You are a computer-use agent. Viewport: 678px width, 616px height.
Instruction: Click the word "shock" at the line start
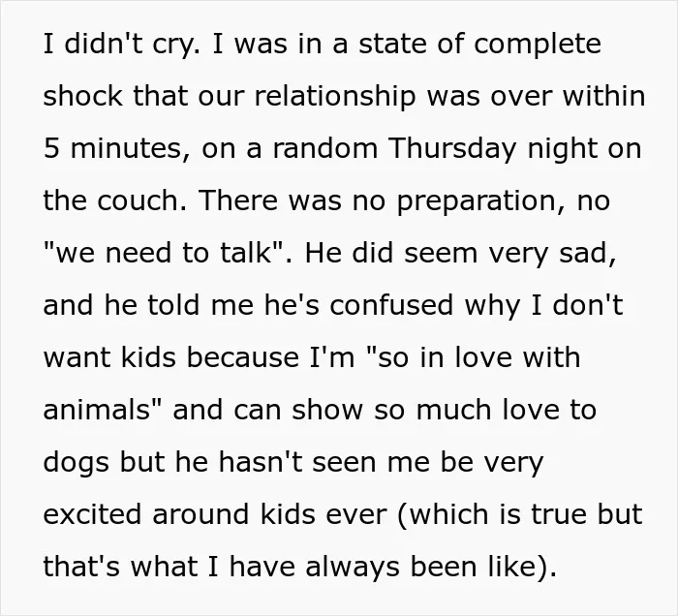click(83, 96)
